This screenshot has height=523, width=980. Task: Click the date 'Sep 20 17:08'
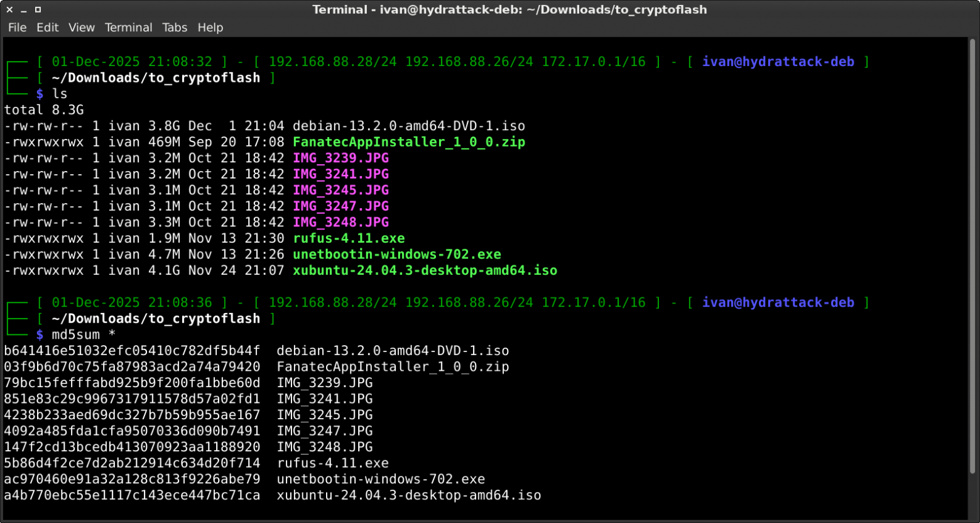click(236, 142)
